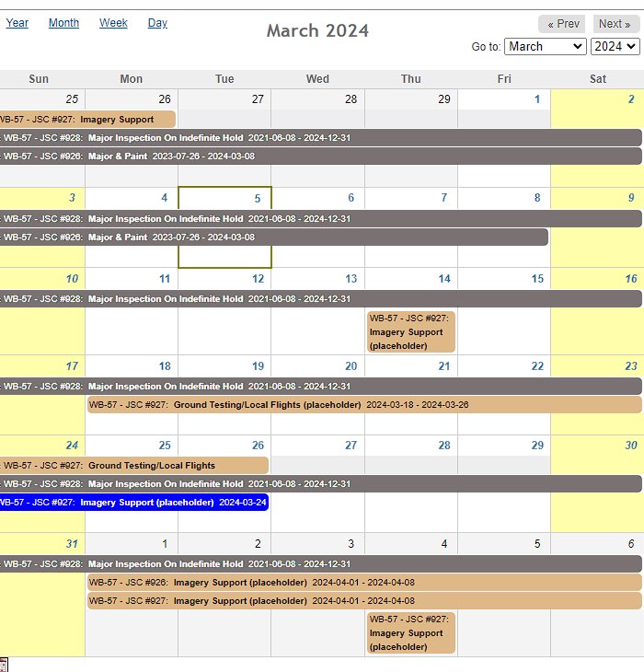Open day 19 of March
The image size is (644, 672).
[258, 366]
